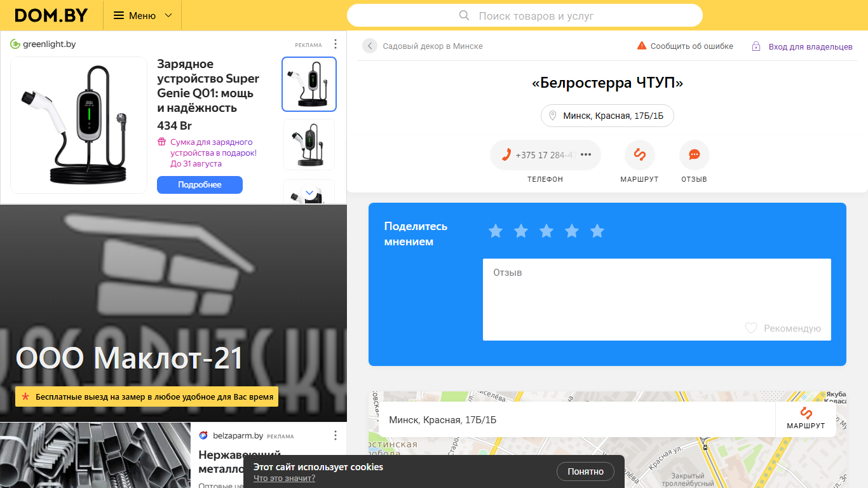Image resolution: width=868 pixels, height=488 pixels.
Task: Open belzaparm.by ad options menu
Action: [x=336, y=435]
